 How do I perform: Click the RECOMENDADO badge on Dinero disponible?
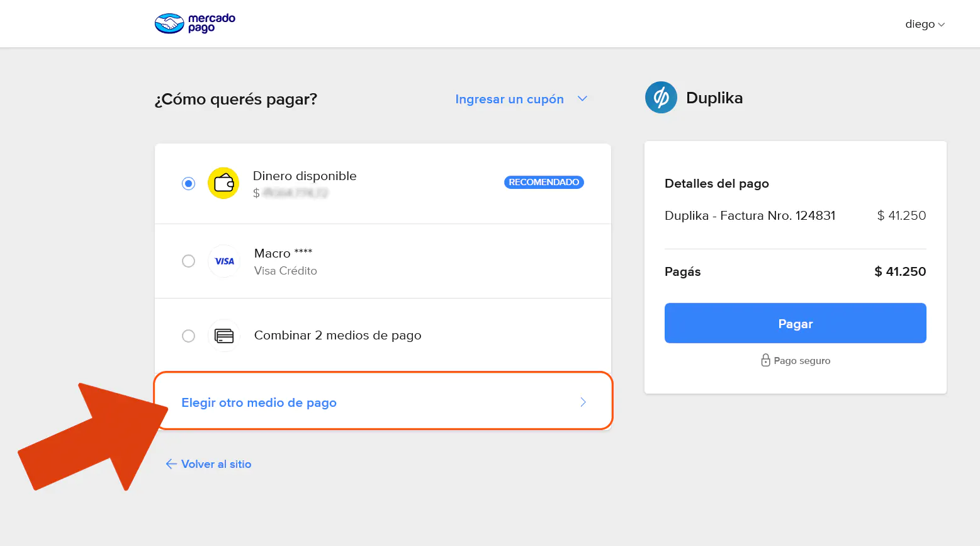click(543, 182)
